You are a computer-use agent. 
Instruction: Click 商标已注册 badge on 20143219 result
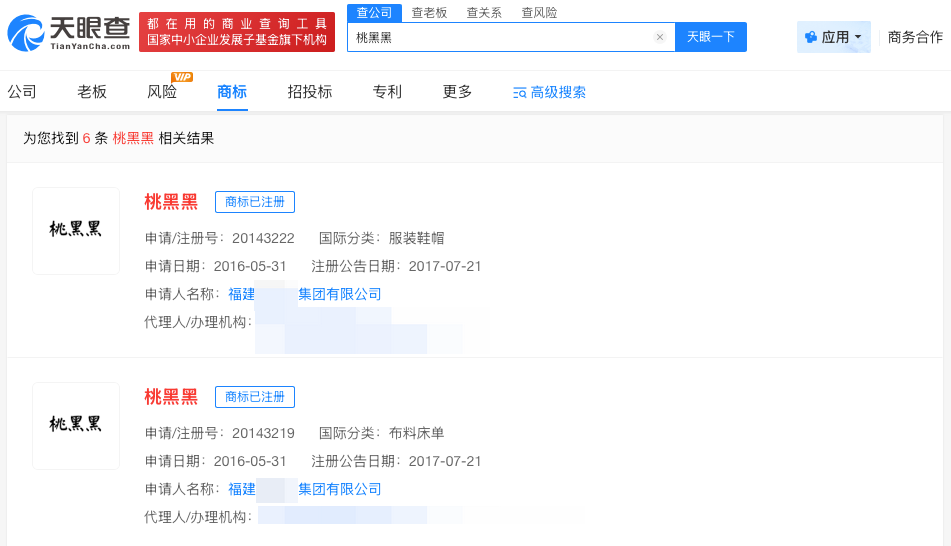pyautogui.click(x=255, y=397)
